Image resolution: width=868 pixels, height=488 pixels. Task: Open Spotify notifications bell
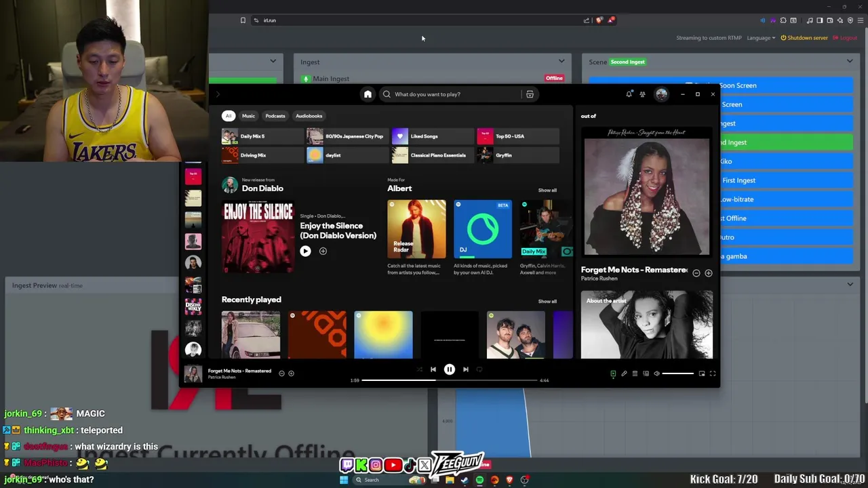tap(629, 94)
